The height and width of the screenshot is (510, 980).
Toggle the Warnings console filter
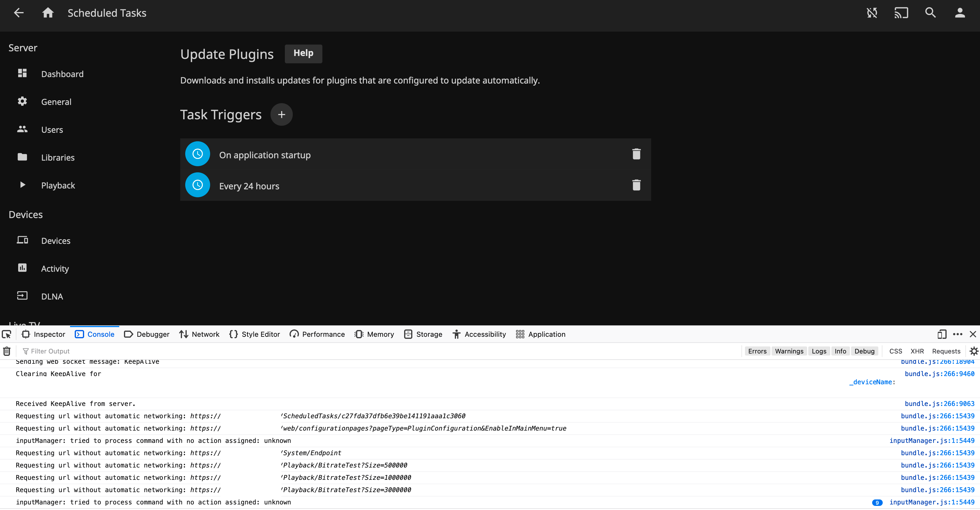pos(789,351)
